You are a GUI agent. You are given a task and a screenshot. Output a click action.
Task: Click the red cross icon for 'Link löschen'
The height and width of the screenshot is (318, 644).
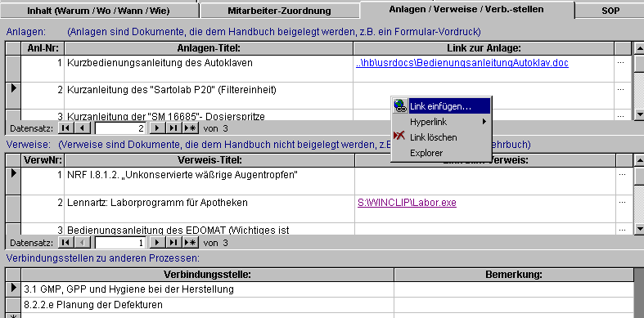coord(399,137)
